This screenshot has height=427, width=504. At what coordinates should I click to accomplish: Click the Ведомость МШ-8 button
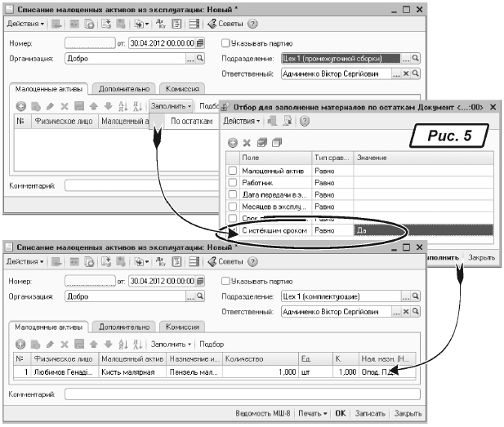click(262, 413)
